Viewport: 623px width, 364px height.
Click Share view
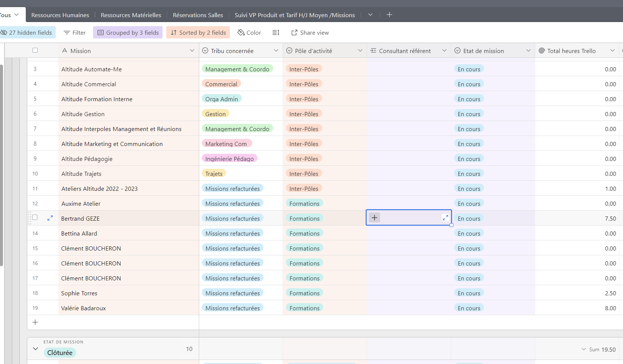pyautogui.click(x=310, y=32)
